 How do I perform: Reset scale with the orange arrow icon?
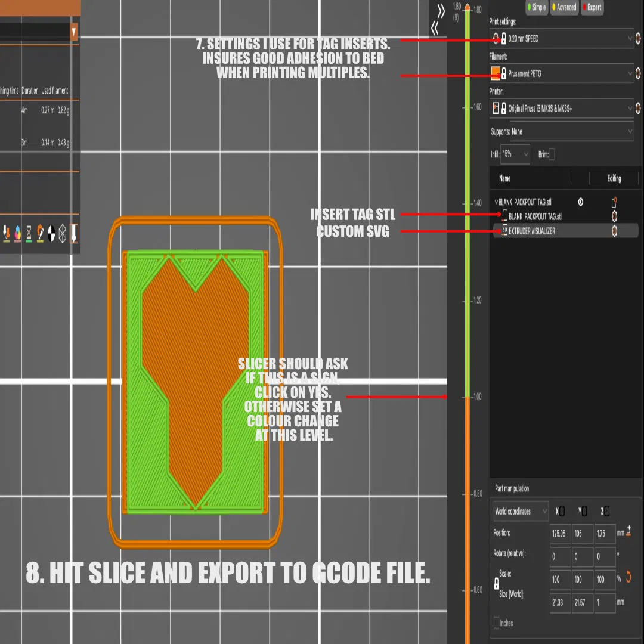click(628, 577)
